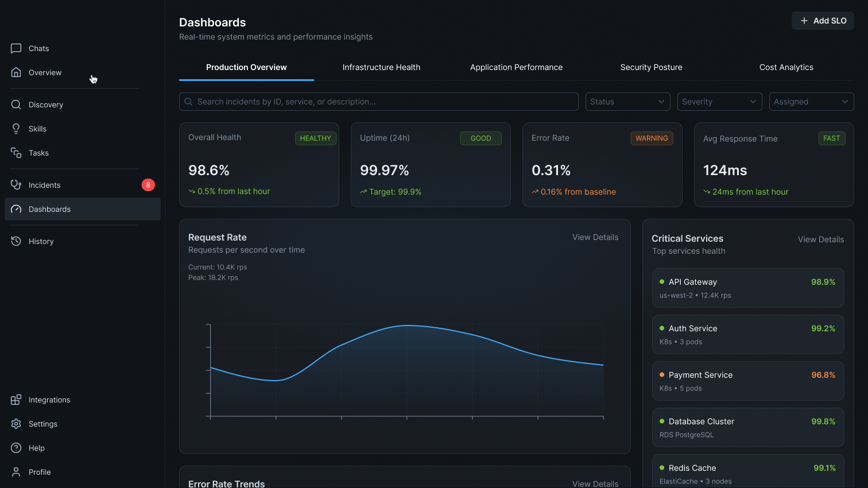Image resolution: width=868 pixels, height=488 pixels.
Task: Open History via the clock icon
Action: click(x=16, y=241)
